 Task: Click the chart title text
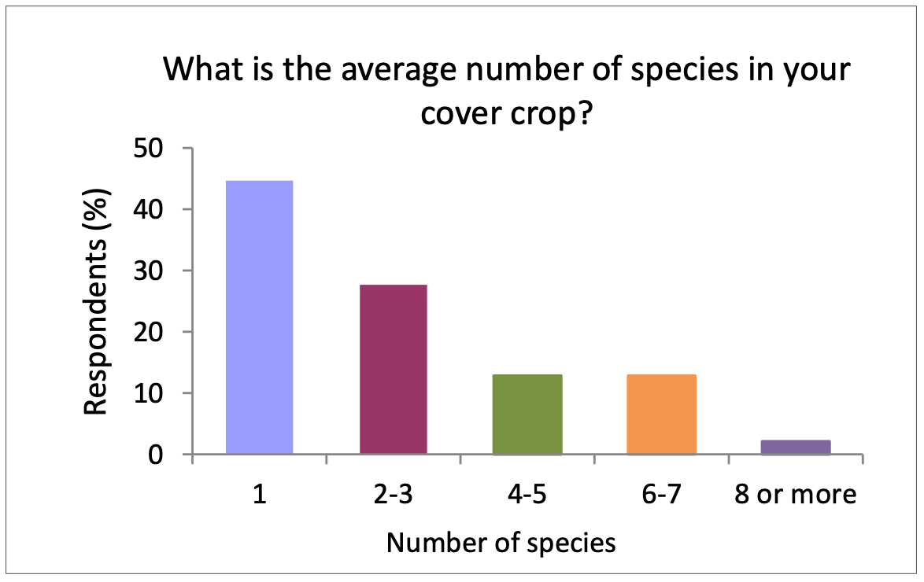tap(506, 90)
